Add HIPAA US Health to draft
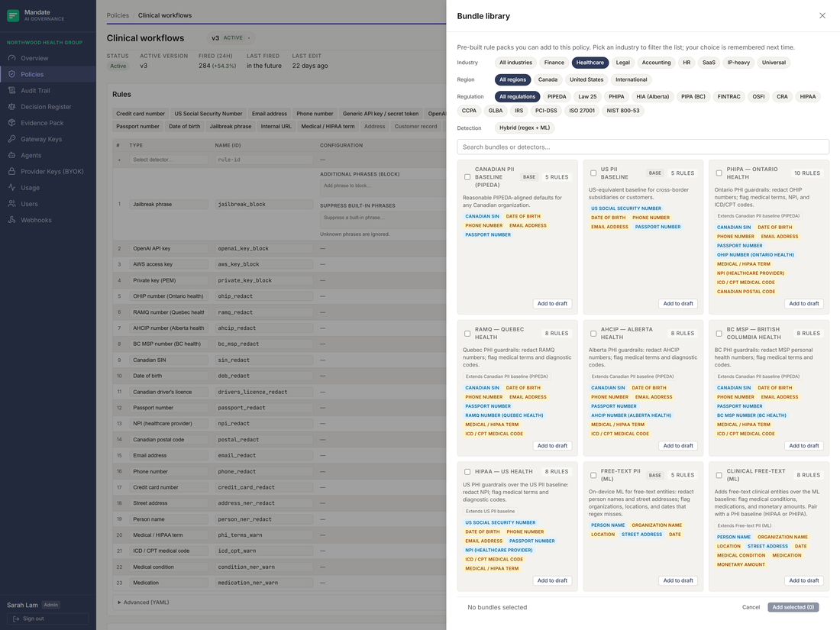 click(x=552, y=580)
